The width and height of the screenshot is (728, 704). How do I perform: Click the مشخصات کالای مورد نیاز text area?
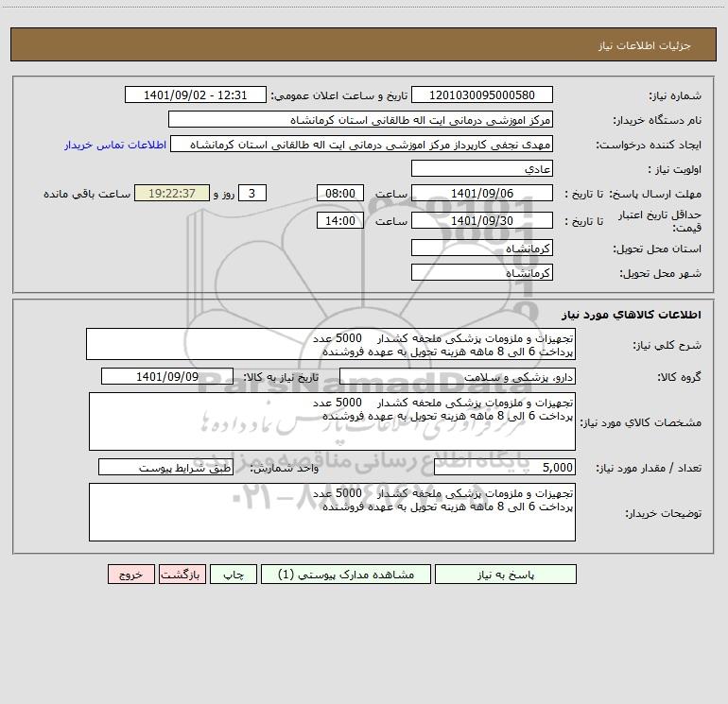[332, 421]
